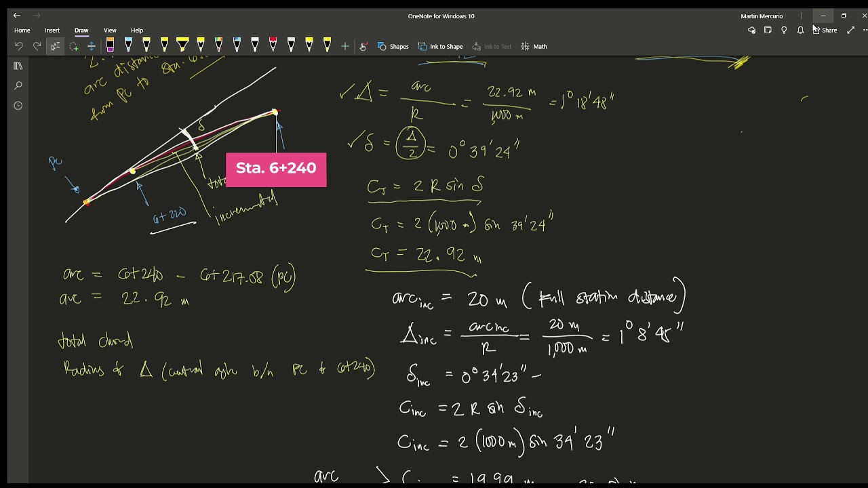Open recent notes clock icon

click(18, 105)
